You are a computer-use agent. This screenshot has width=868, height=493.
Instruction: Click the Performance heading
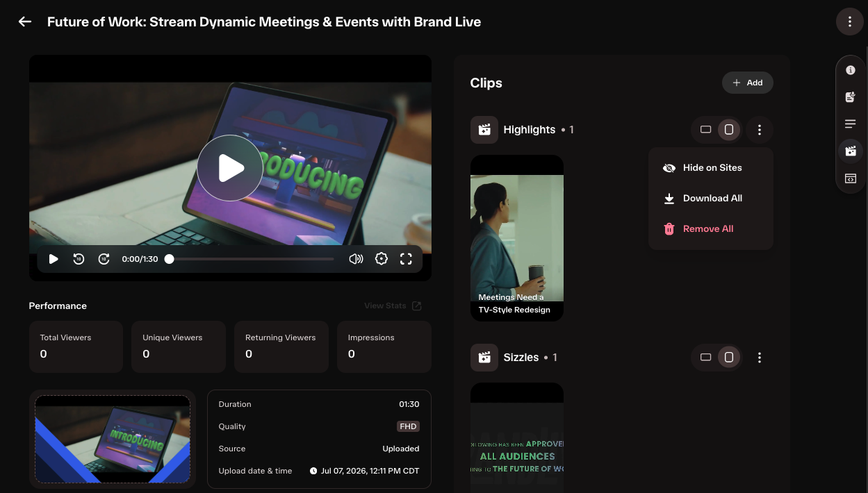(x=58, y=306)
